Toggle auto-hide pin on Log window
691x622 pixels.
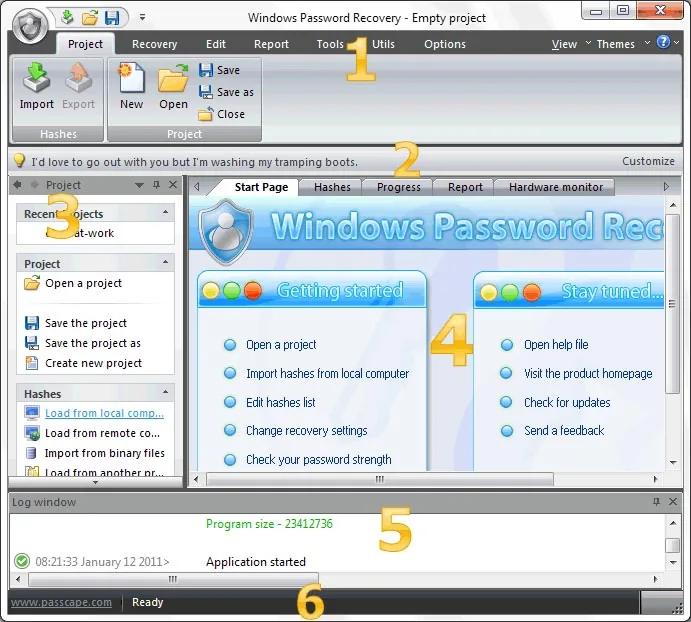(x=656, y=502)
